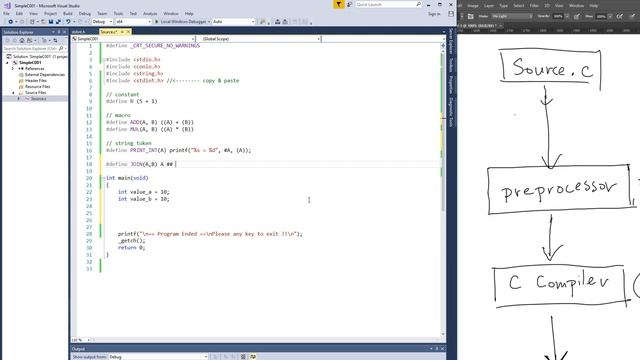Click Sync with Active Document icon

click(55, 40)
